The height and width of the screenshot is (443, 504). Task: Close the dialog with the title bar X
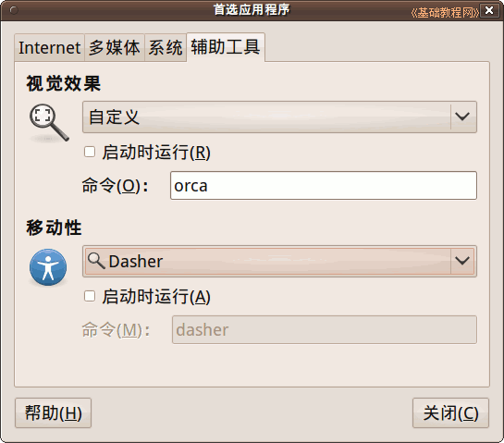(x=489, y=10)
